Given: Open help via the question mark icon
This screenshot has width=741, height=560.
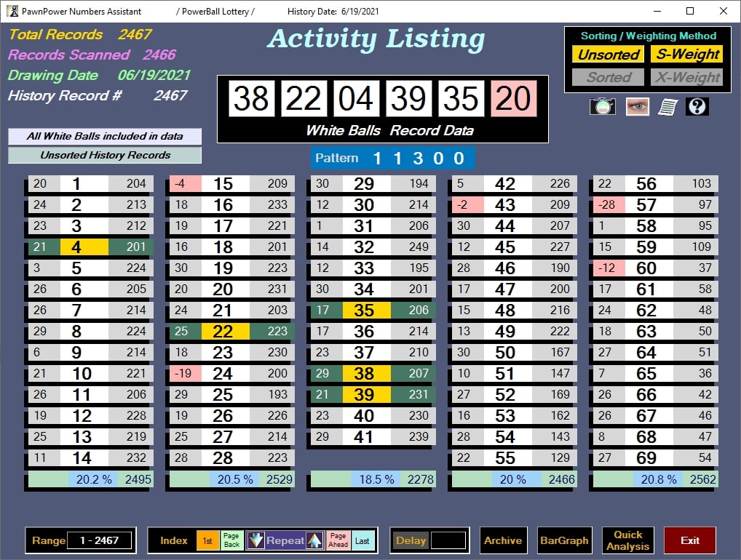Looking at the screenshot, I should click(697, 105).
